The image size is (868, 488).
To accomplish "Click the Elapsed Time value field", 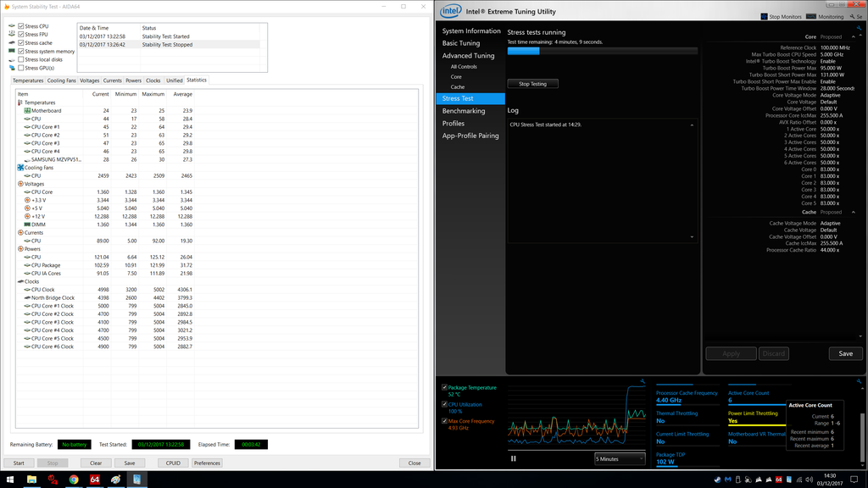I will click(251, 444).
